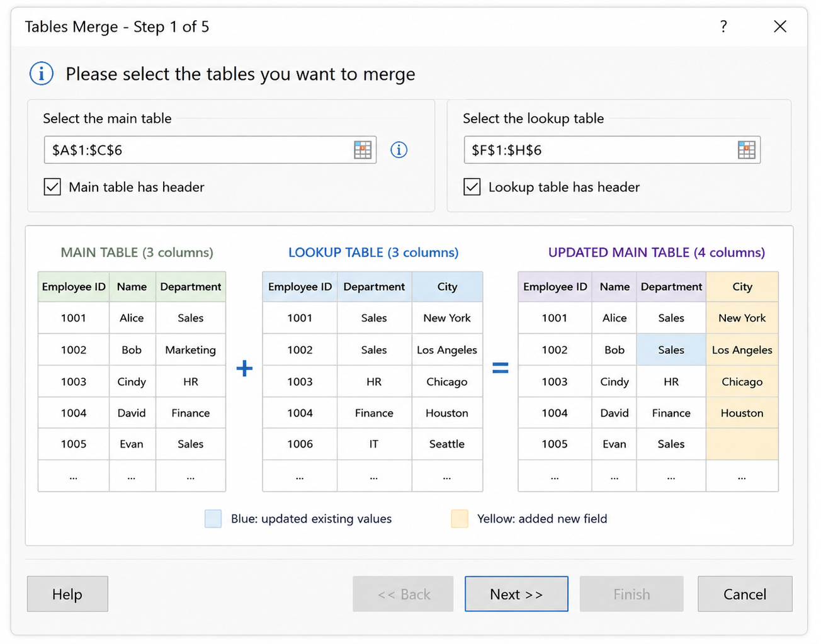Click the Help button

pos(67,594)
